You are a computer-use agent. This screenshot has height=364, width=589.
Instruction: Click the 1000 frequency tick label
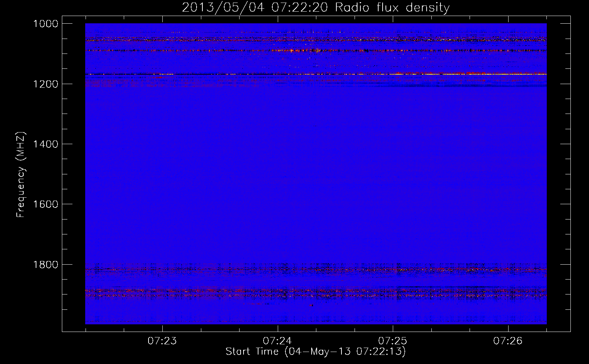point(46,24)
